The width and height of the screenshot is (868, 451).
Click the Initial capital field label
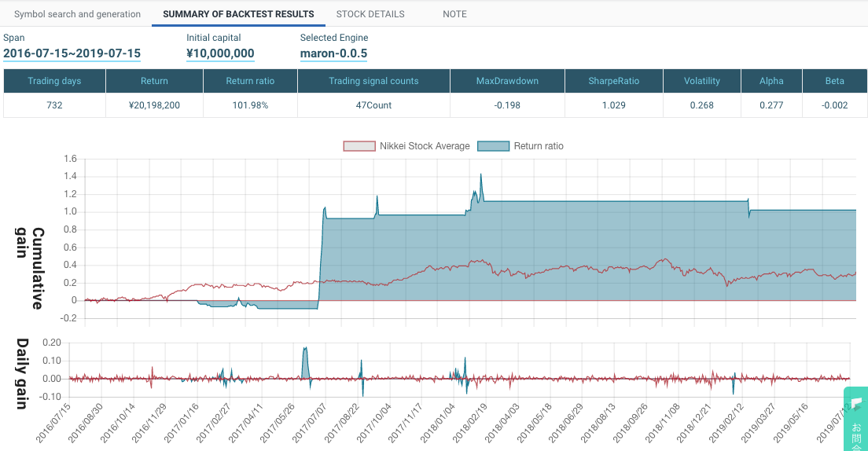214,38
